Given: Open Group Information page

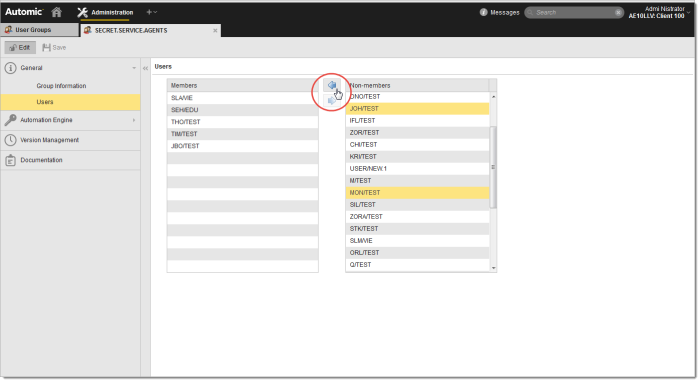Looking at the screenshot, I should coord(61,86).
